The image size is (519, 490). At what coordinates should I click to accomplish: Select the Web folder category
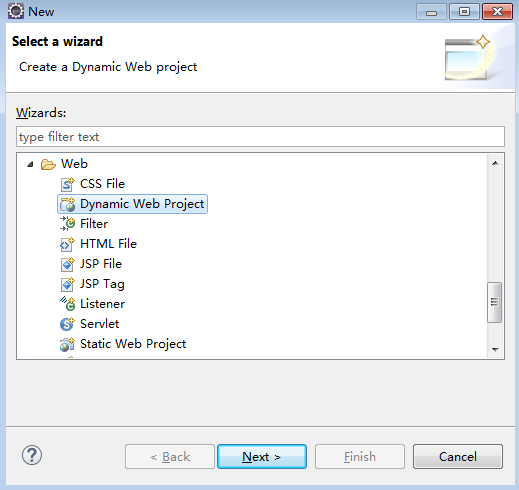pos(74,164)
